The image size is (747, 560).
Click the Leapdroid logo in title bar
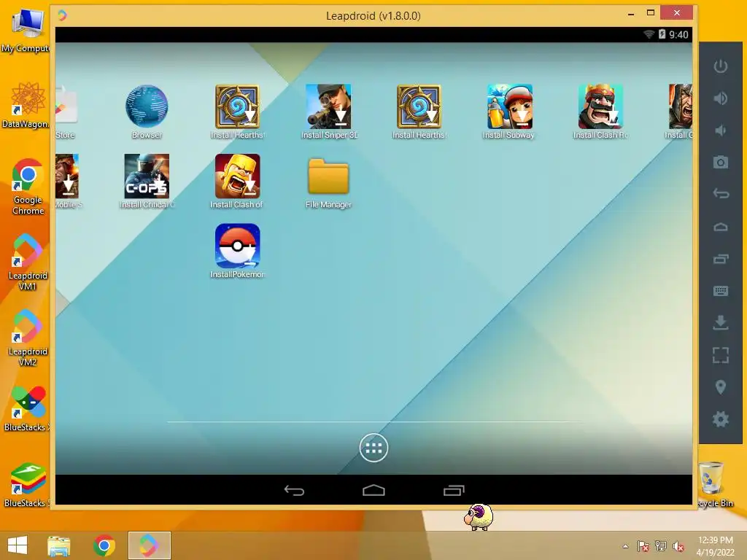coord(63,16)
